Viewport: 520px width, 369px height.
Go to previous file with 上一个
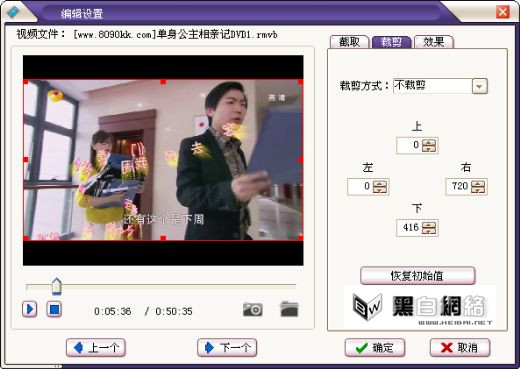click(x=96, y=348)
